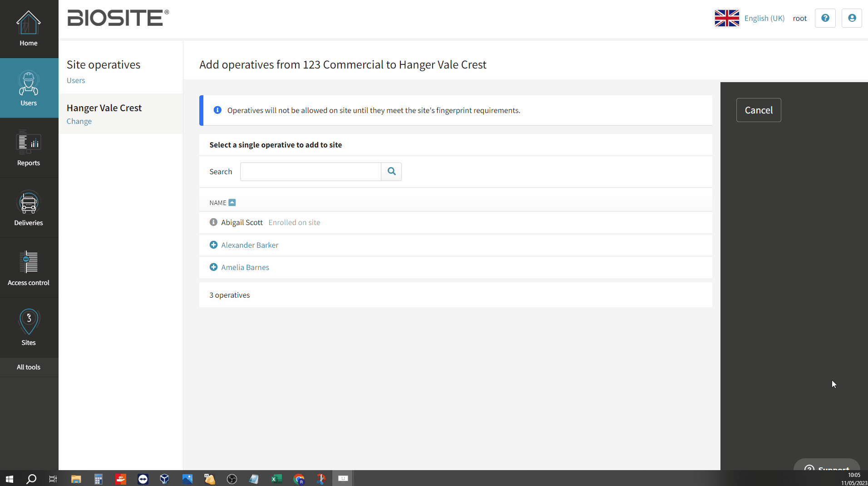Focus the operative Search field

(311, 172)
